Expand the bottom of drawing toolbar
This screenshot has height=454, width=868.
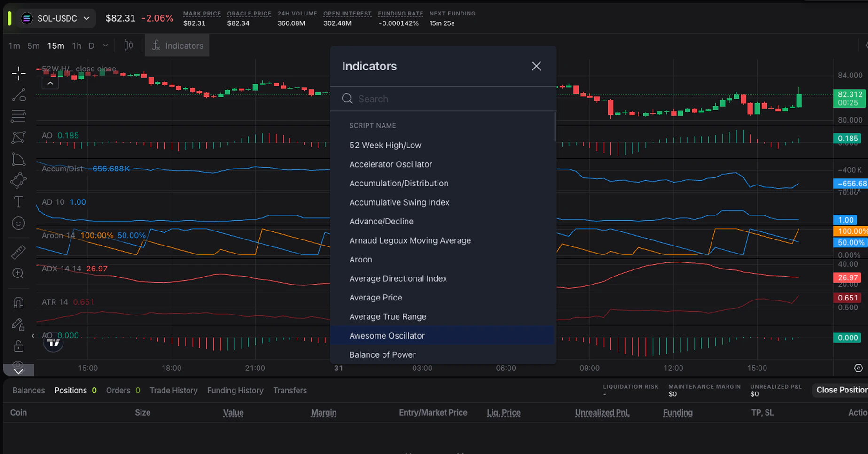pos(18,370)
